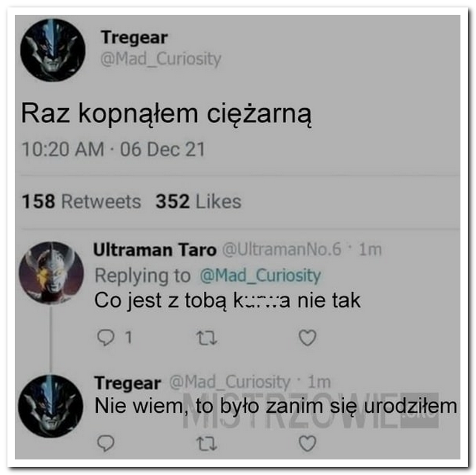
Task: Open the reply icon on Ultraman Taro's reply
Action: pyautogui.click(x=105, y=338)
